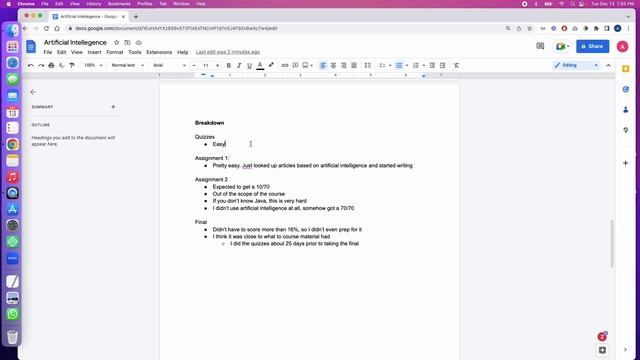
Task: Open the Tasks side panel
Action: 626,89
